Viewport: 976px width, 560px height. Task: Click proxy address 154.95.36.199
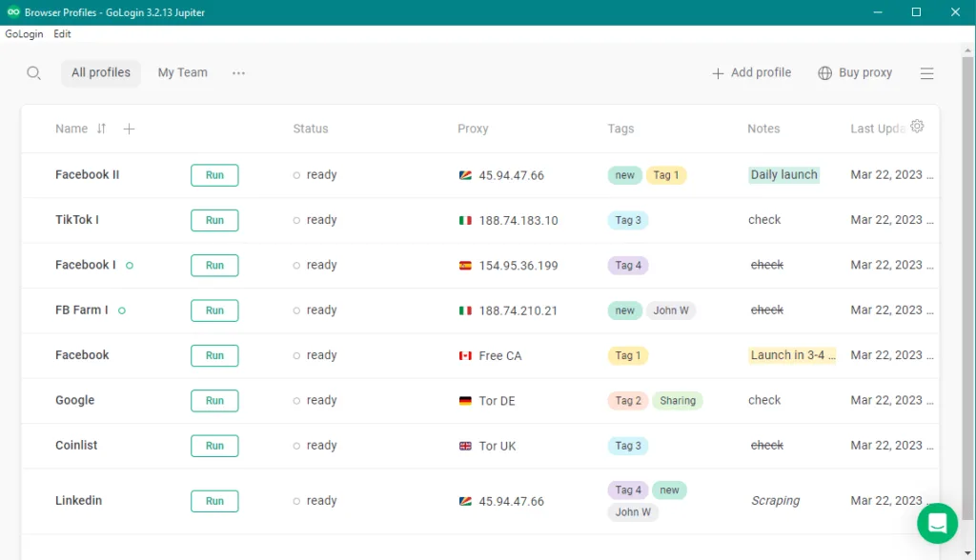pos(518,266)
